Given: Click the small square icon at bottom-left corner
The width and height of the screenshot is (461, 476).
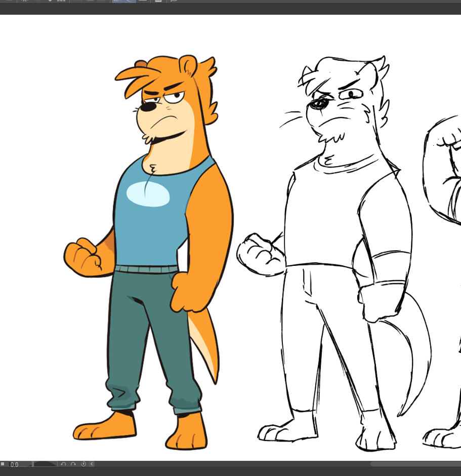Looking at the screenshot, I should coord(3,464).
